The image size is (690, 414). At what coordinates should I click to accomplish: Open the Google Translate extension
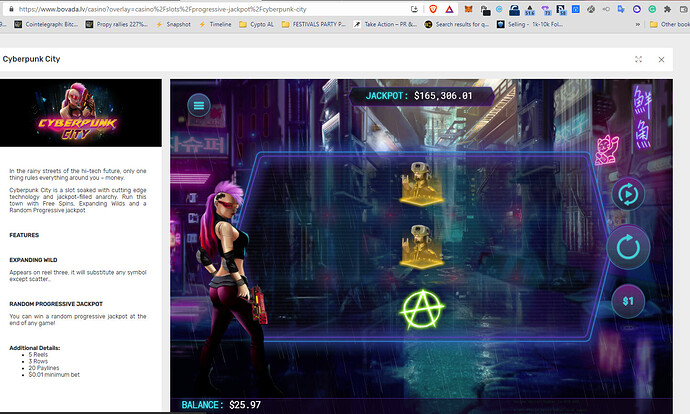[621, 9]
